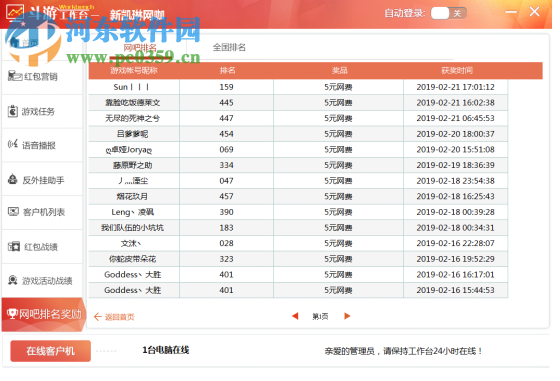The height and width of the screenshot is (381, 560).
Task: Go to next page arrow
Action: [347, 316]
